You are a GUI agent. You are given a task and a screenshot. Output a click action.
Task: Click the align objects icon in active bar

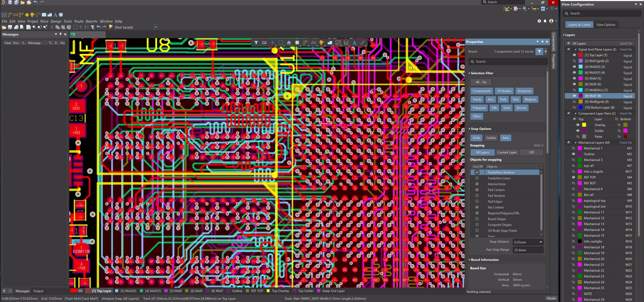click(289, 43)
